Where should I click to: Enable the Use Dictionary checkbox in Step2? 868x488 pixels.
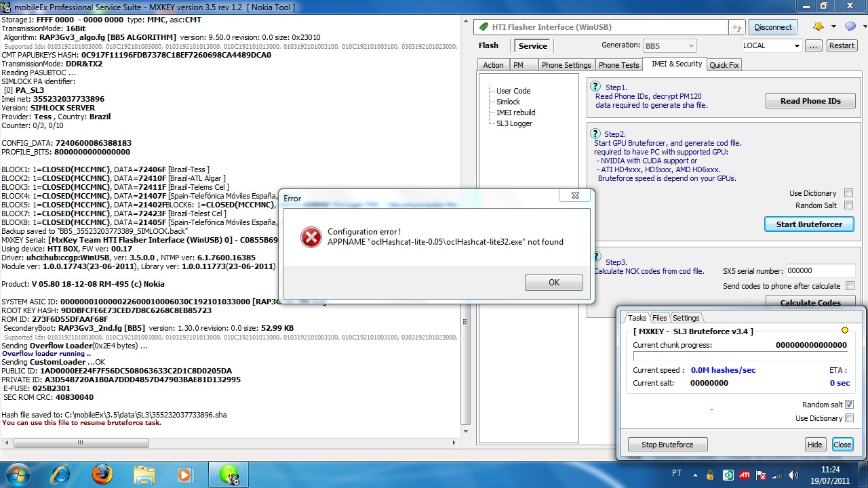[x=848, y=193]
